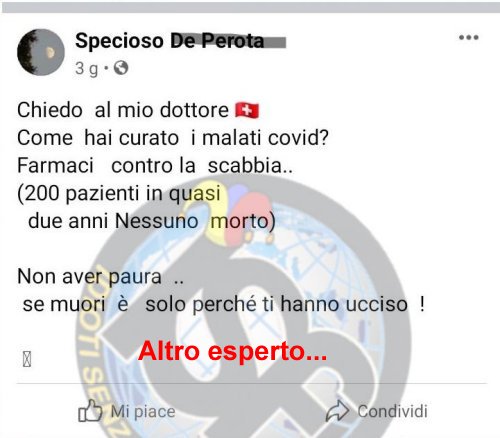Share the post via the Condividi label
The image size is (500, 438).
[392, 411]
